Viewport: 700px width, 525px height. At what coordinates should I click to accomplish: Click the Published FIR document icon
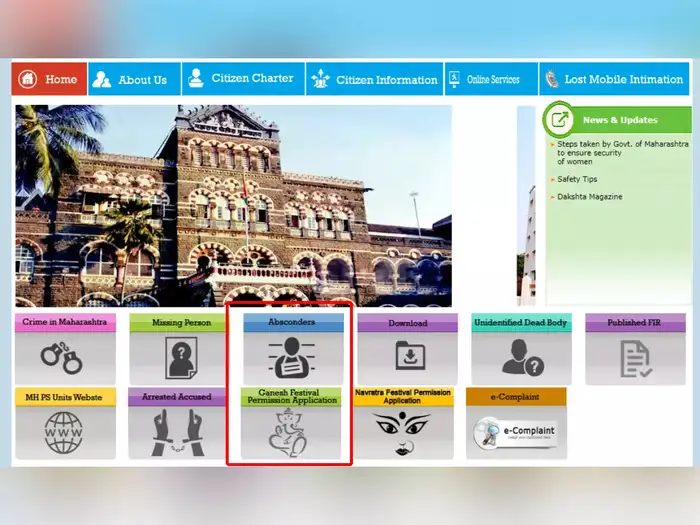(x=635, y=358)
